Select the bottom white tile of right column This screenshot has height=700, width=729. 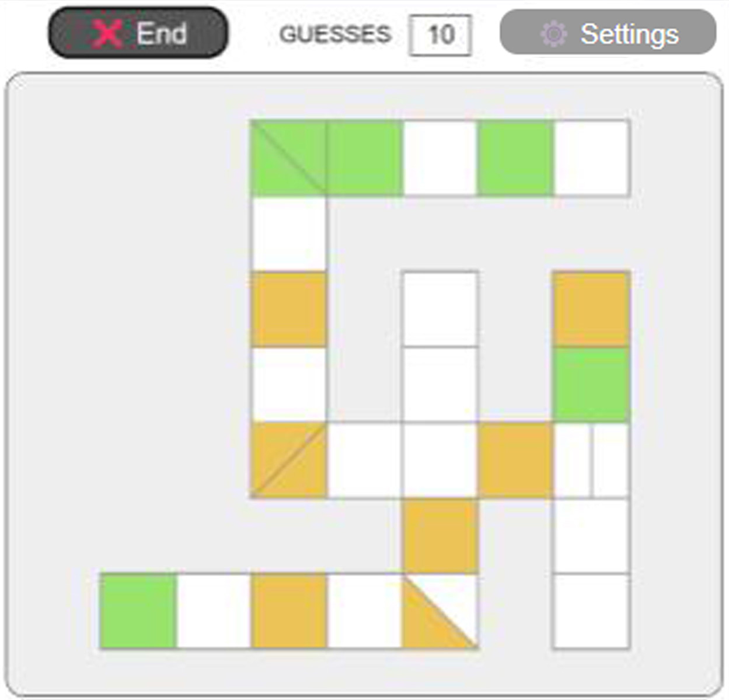pos(591,611)
